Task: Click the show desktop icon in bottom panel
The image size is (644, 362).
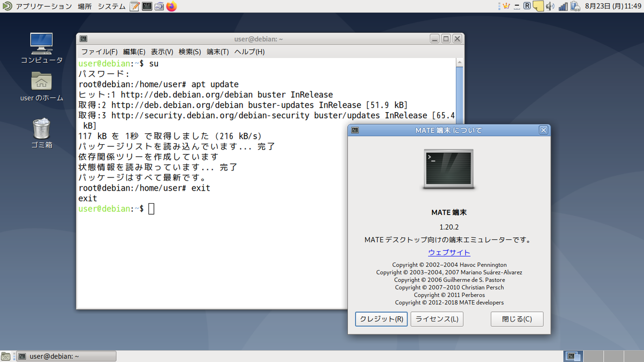Action: tap(6, 356)
